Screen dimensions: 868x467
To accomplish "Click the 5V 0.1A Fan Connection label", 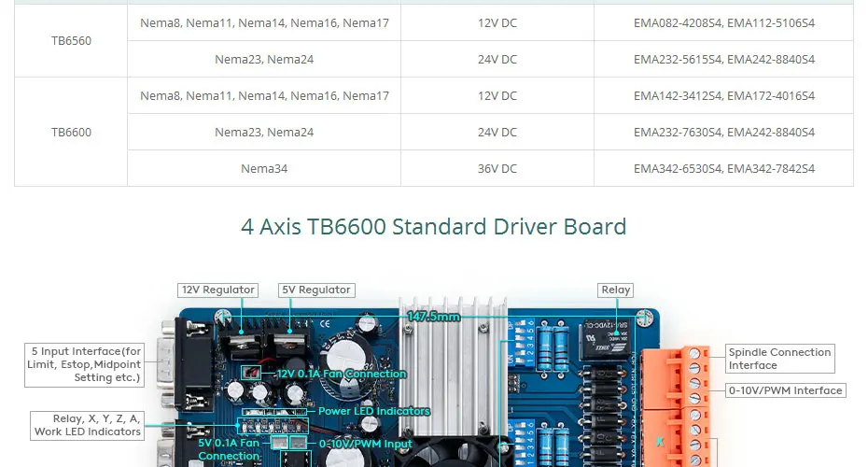I will pyautogui.click(x=229, y=449).
